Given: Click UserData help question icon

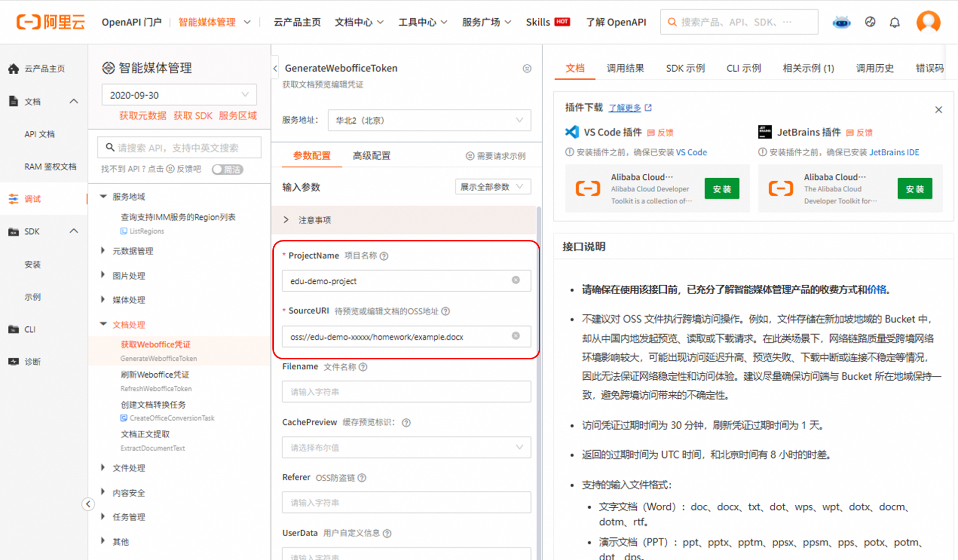Looking at the screenshot, I should coord(387,533).
